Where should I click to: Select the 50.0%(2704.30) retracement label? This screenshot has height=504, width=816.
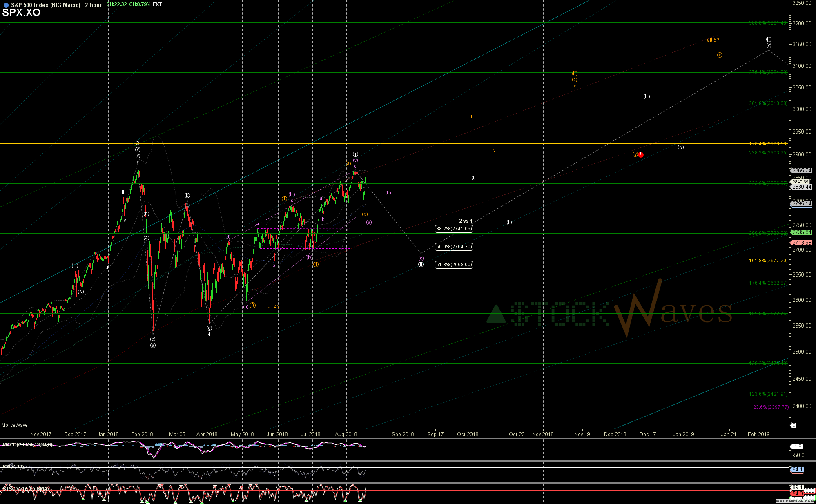pyautogui.click(x=454, y=247)
